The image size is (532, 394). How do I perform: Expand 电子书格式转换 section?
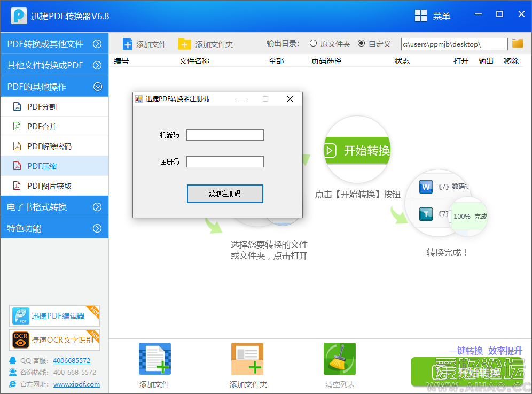pyautogui.click(x=54, y=206)
